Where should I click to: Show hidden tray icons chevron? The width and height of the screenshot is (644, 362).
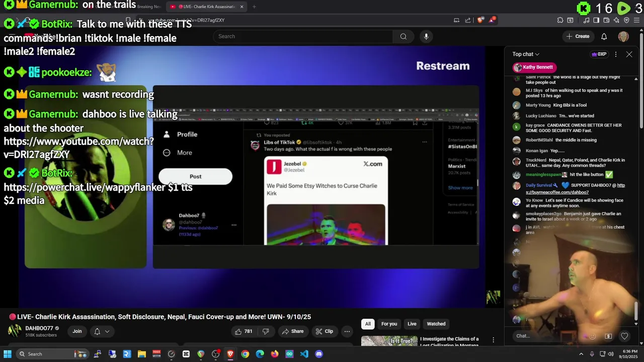(581, 354)
